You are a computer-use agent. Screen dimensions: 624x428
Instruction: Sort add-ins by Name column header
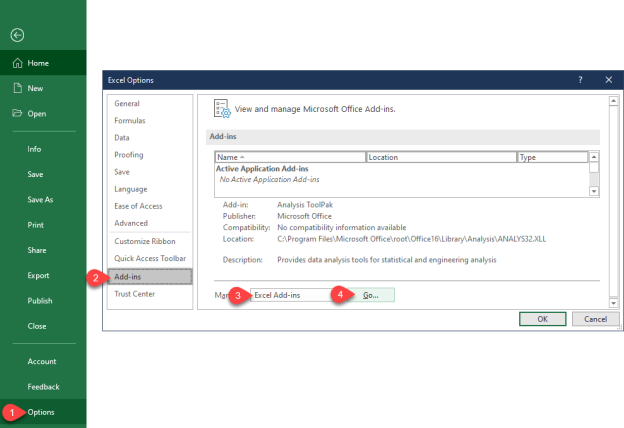[x=289, y=157]
